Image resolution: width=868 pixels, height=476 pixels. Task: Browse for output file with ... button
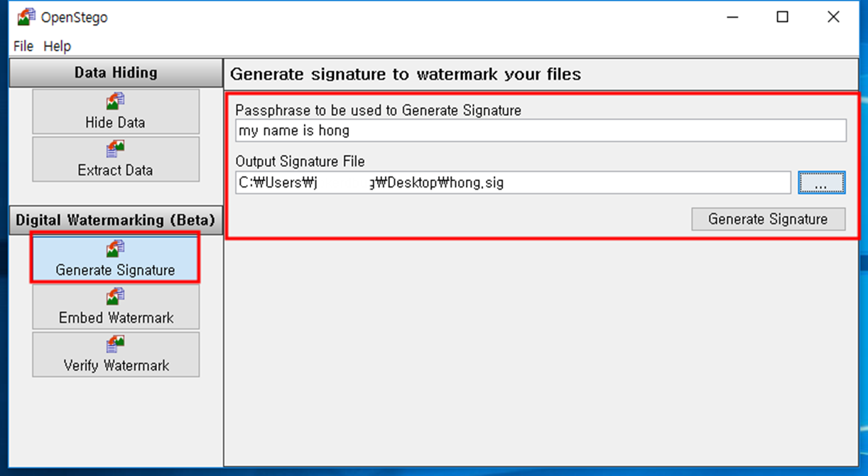pyautogui.click(x=821, y=183)
